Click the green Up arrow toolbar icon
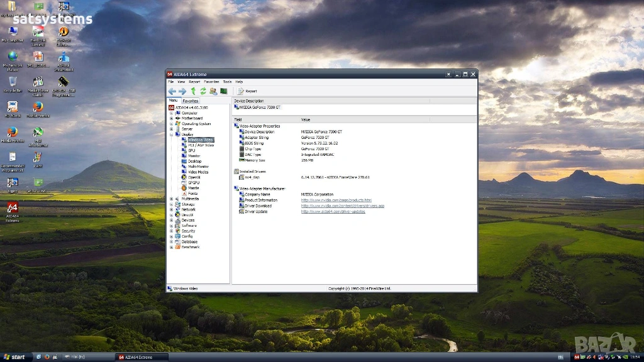The width and height of the screenshot is (644, 362). (194, 91)
